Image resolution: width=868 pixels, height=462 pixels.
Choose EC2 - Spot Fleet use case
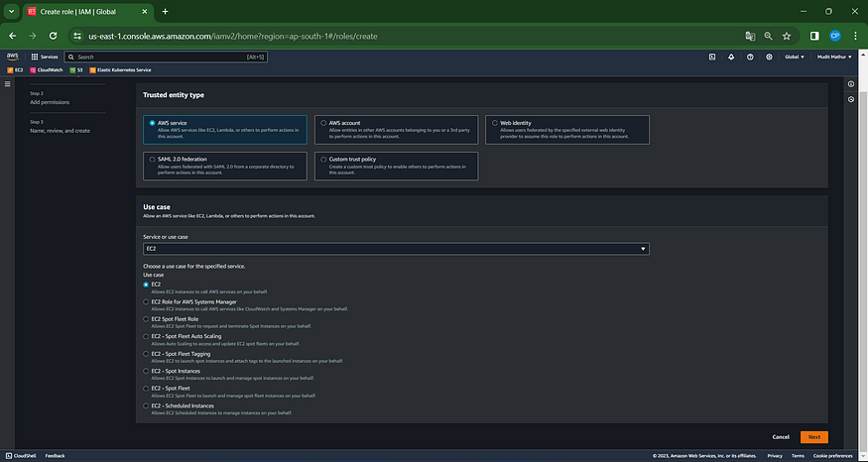click(146, 389)
